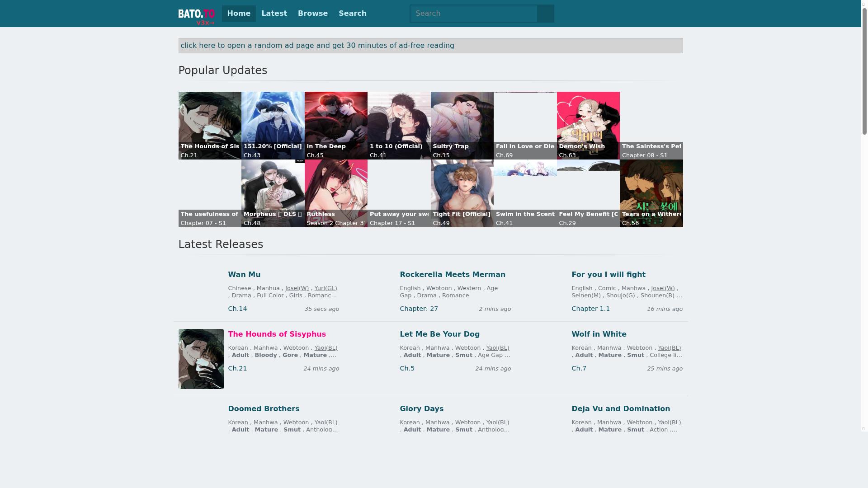The image size is (868, 488).
Task: Open Wolf in White Ch.7 link
Action: tap(579, 369)
